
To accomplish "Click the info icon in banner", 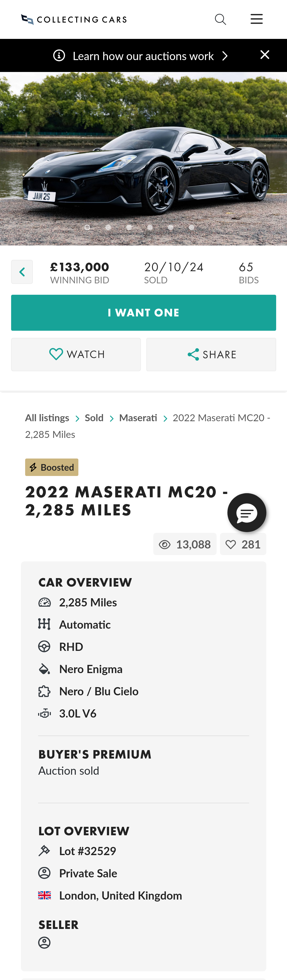I will click(59, 56).
